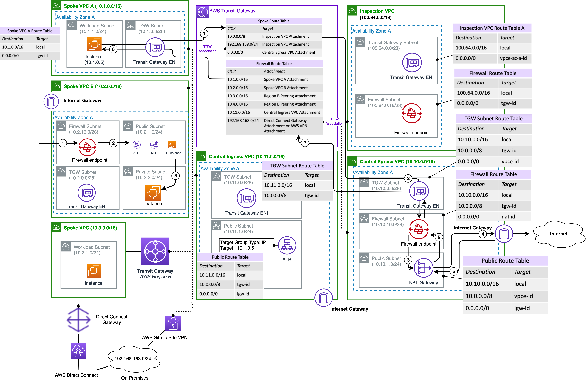The image size is (588, 382).
Task: Select the igw-id target in the Central Egress Public Route Table
Action: tap(522, 308)
